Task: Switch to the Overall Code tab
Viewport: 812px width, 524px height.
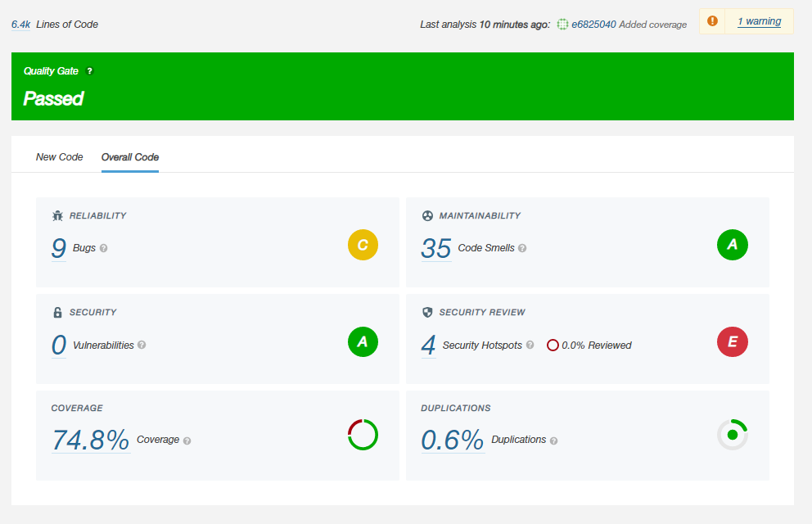Action: [130, 157]
